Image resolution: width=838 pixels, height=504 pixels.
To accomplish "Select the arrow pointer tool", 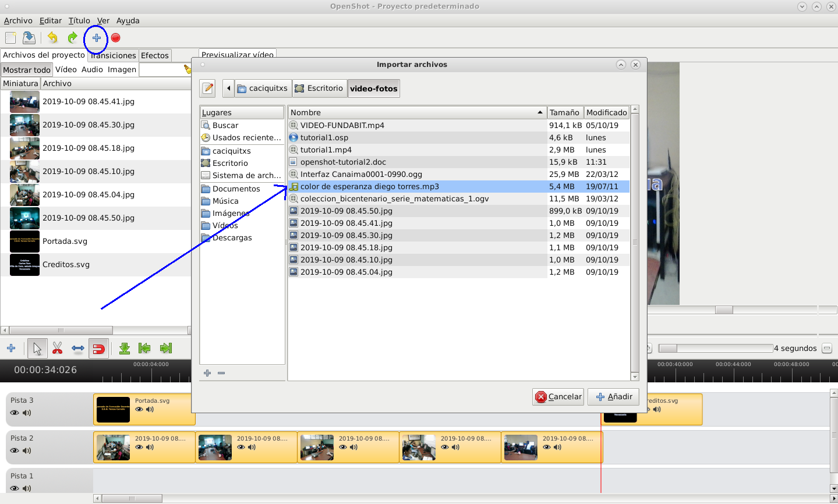I will coord(37,349).
